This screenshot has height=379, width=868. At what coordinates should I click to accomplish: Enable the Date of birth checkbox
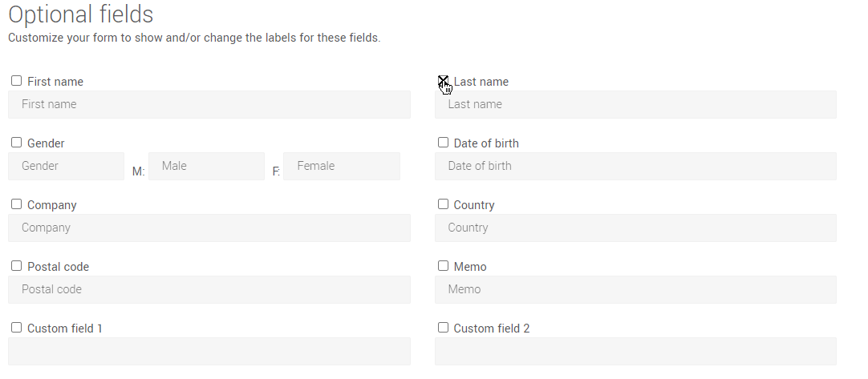click(x=443, y=143)
